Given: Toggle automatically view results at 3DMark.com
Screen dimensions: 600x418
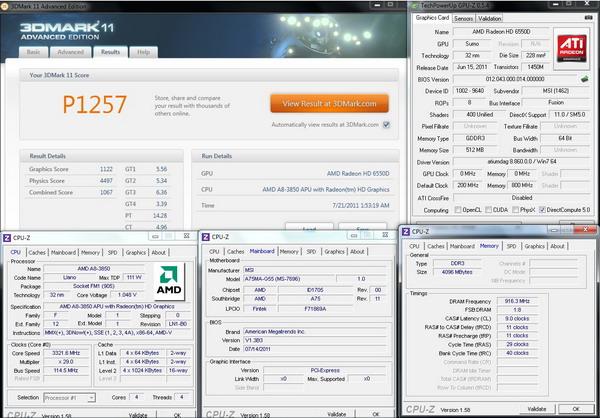Looking at the screenshot, I should [x=386, y=125].
